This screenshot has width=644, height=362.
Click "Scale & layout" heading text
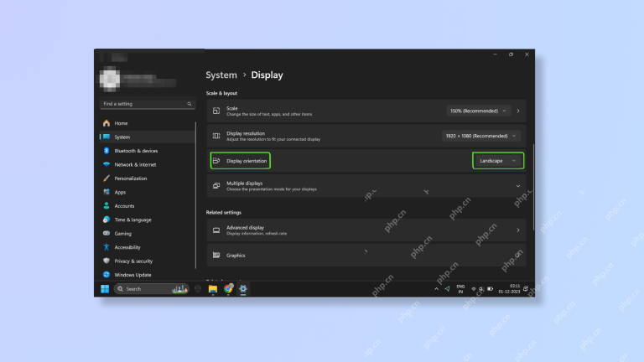coord(221,93)
